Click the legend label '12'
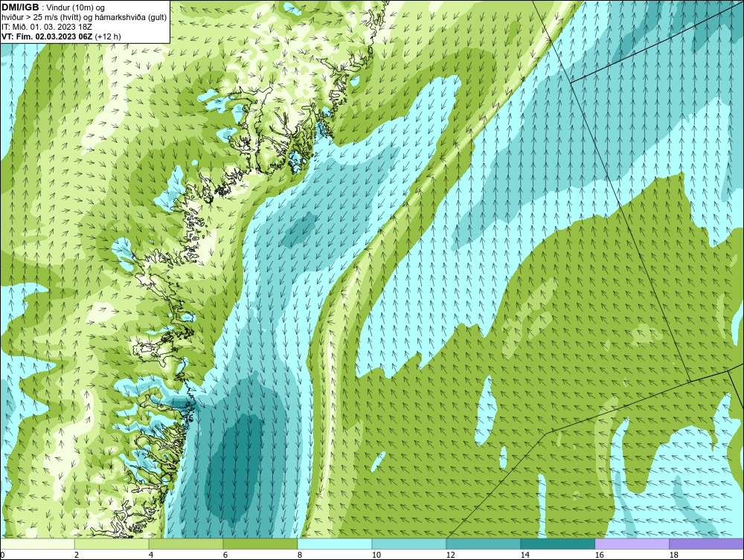 click(x=451, y=555)
